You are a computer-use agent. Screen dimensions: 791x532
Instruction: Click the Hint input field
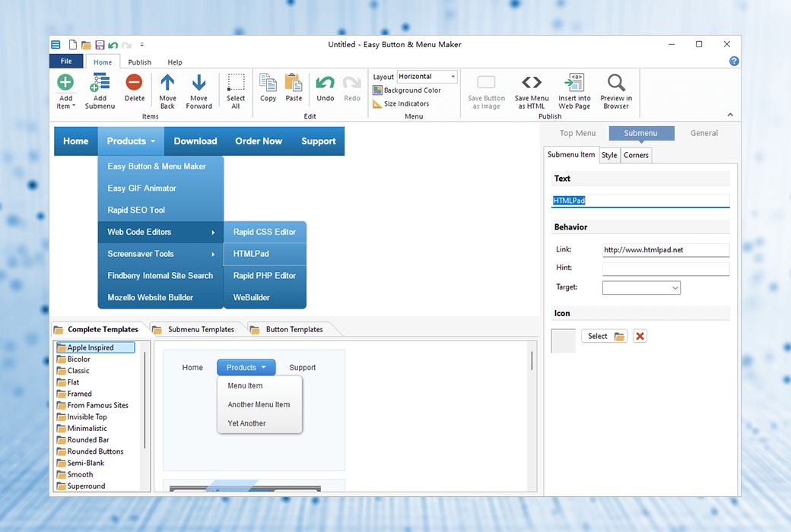click(666, 269)
